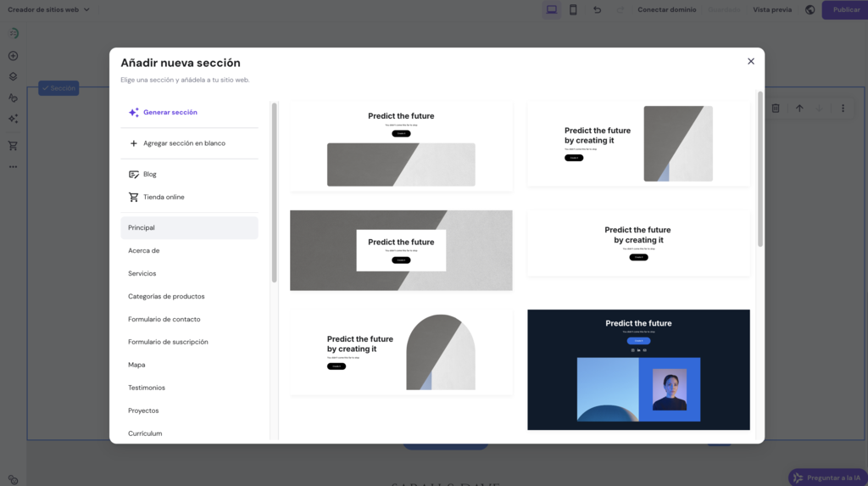The height and width of the screenshot is (486, 868).
Task: Select the Principal category
Action: click(x=189, y=228)
